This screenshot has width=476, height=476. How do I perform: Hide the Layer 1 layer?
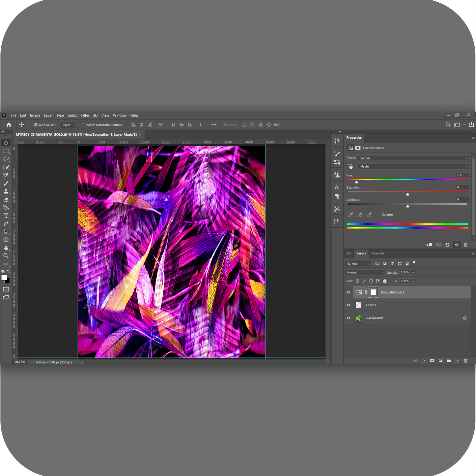(x=348, y=305)
